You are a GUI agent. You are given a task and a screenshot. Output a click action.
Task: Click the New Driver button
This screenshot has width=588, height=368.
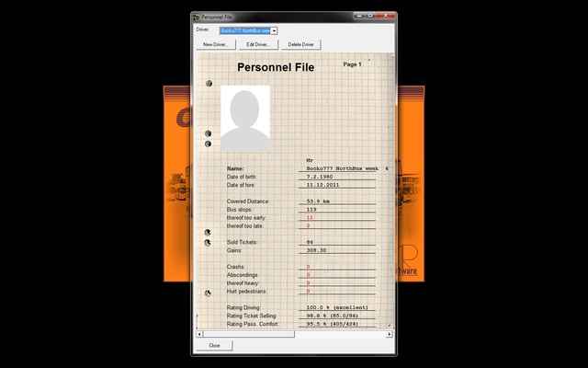pos(215,44)
